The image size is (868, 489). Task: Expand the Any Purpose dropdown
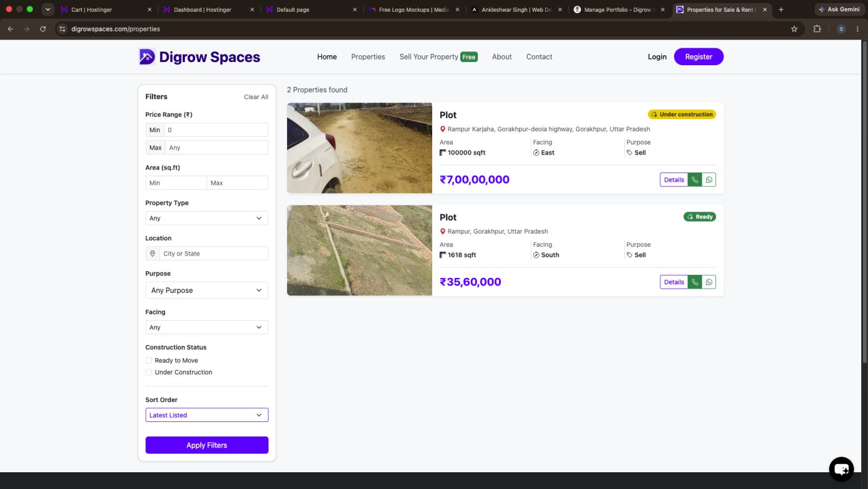point(207,290)
